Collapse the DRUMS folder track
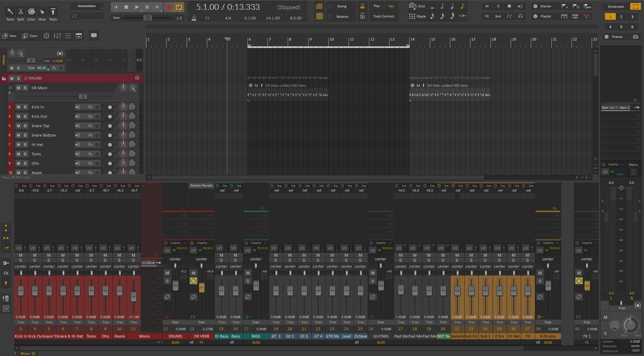644x356 pixels. (x=4, y=79)
